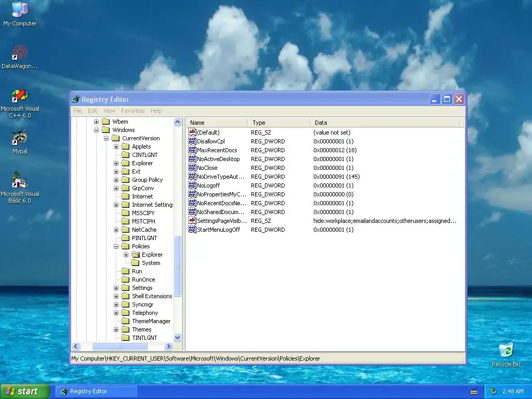Expand the Explorer node under Policies

pos(126,255)
